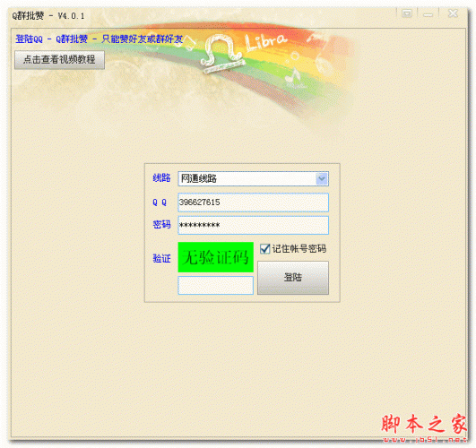Viewport: 476px width, 448px height.
Task: Click the 线路 label text
Action: pos(161,178)
